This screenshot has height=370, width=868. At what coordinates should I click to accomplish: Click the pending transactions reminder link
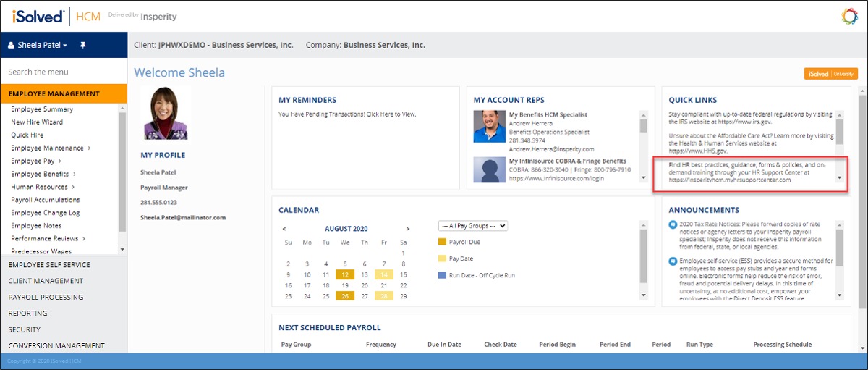(x=347, y=114)
